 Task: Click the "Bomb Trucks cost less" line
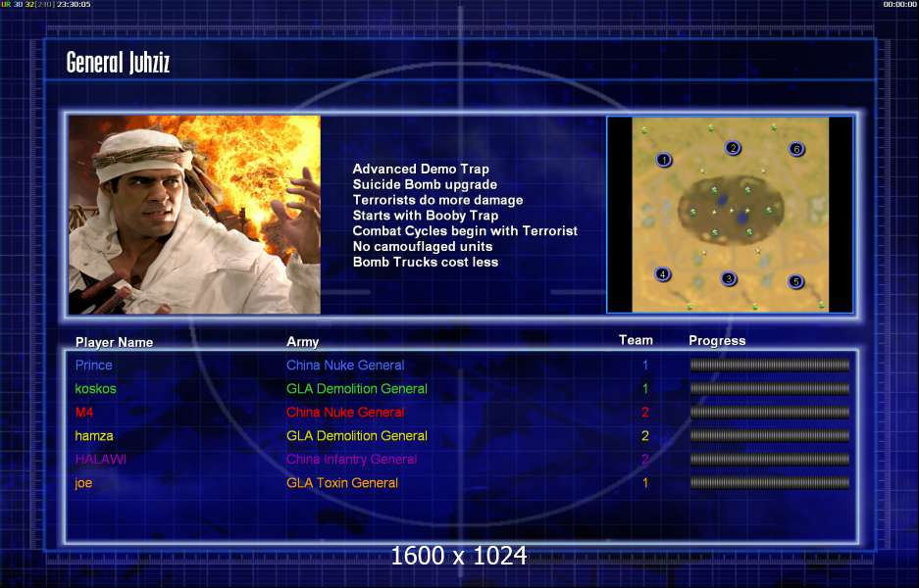coord(426,262)
